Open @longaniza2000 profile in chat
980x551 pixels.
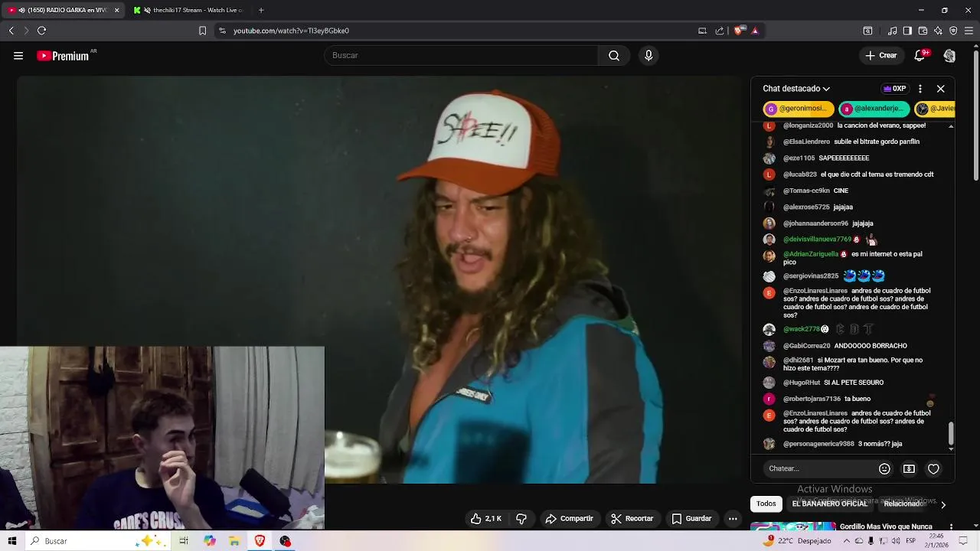(808, 126)
